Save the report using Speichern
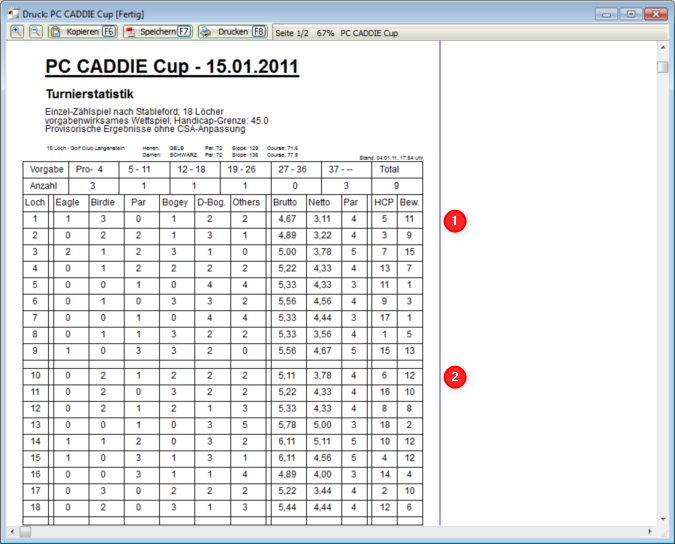 pos(157,32)
